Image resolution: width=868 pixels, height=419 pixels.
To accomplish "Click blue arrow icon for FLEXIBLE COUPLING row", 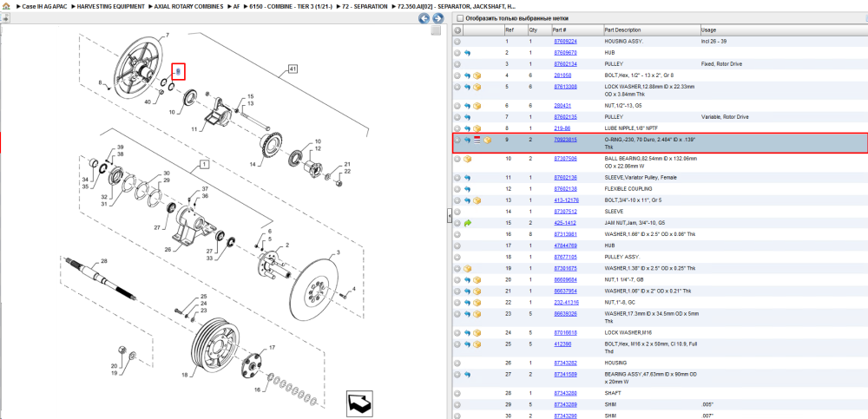I will [x=467, y=189].
